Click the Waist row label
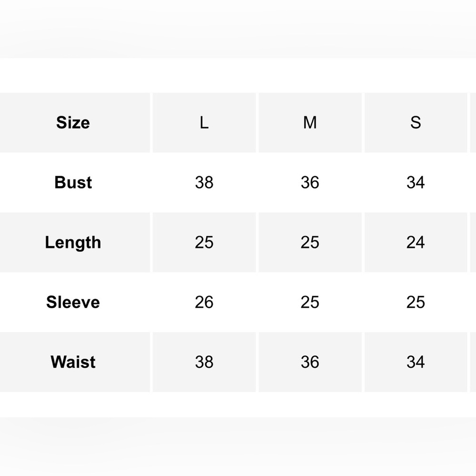 point(73,362)
